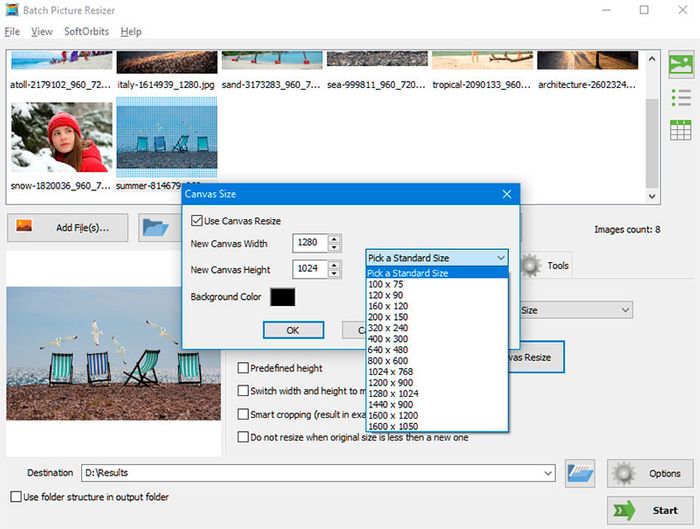Screen dimensions: 700x529
Task: Switch to thumbnail view icon
Action: point(681,65)
